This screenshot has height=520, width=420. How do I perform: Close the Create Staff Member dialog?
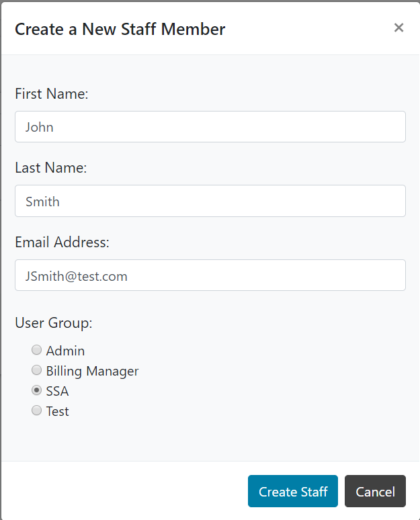click(398, 28)
